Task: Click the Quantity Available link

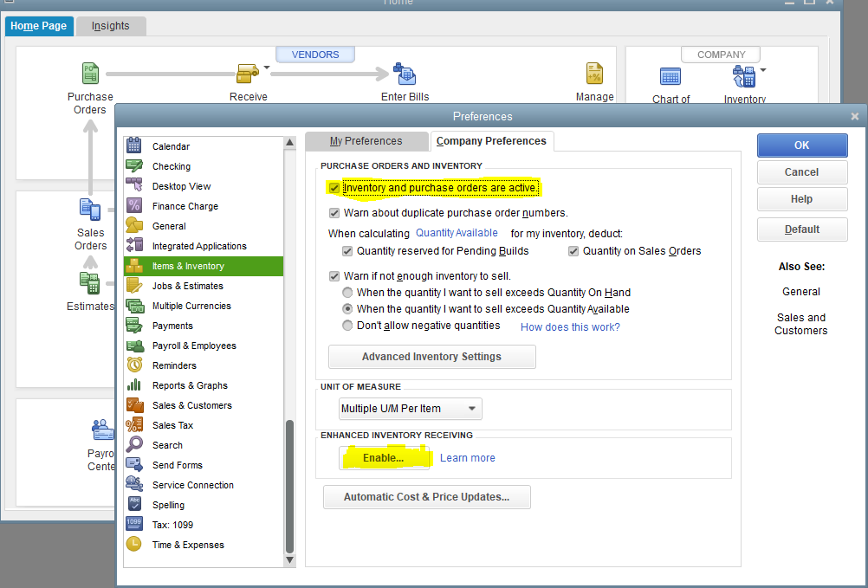Action: [457, 233]
